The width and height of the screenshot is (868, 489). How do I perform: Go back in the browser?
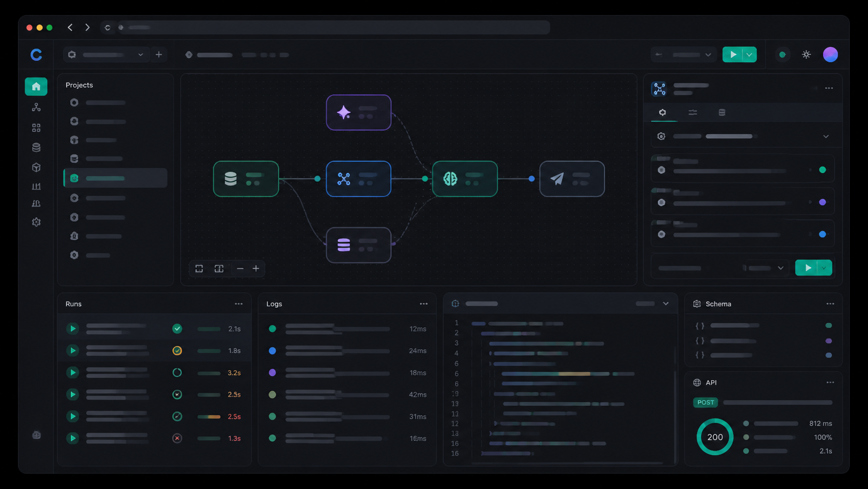(x=70, y=28)
